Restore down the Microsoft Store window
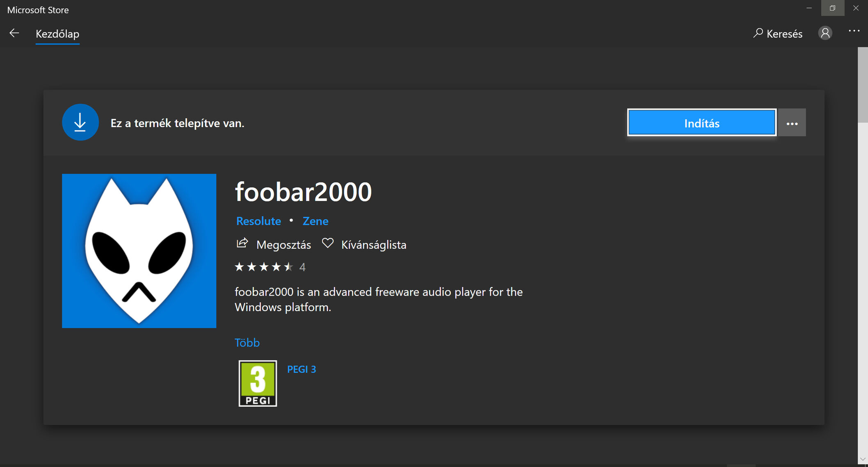Image resolution: width=868 pixels, height=467 pixels. (x=832, y=8)
